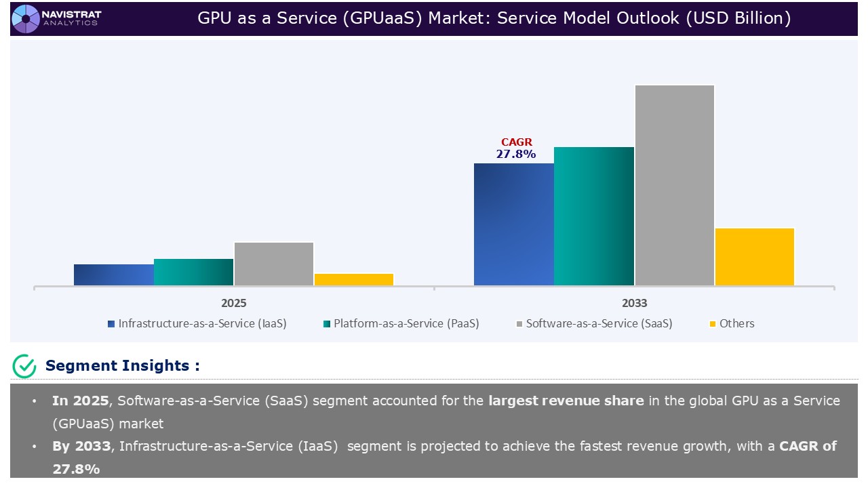Click the 27.8% value above IaaS bar
The height and width of the screenshot is (488, 868).
516,154
